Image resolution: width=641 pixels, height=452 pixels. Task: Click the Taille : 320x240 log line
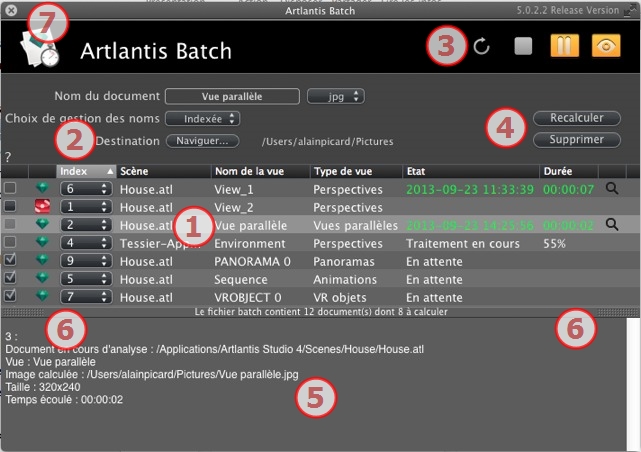click(x=43, y=387)
